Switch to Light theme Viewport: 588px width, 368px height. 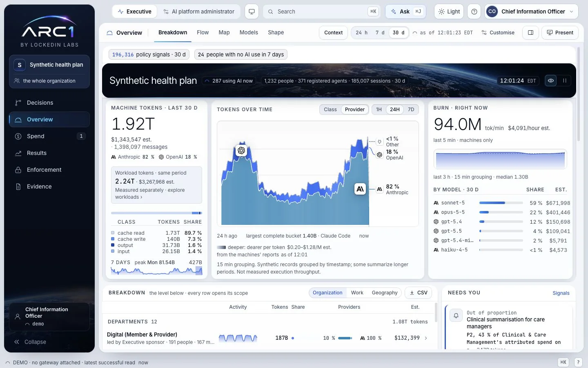[x=449, y=11]
